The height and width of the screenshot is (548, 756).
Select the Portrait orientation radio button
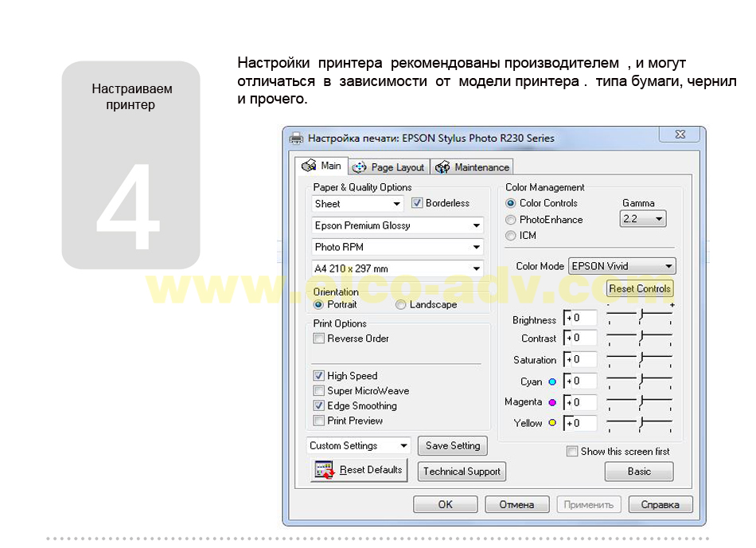(318, 304)
